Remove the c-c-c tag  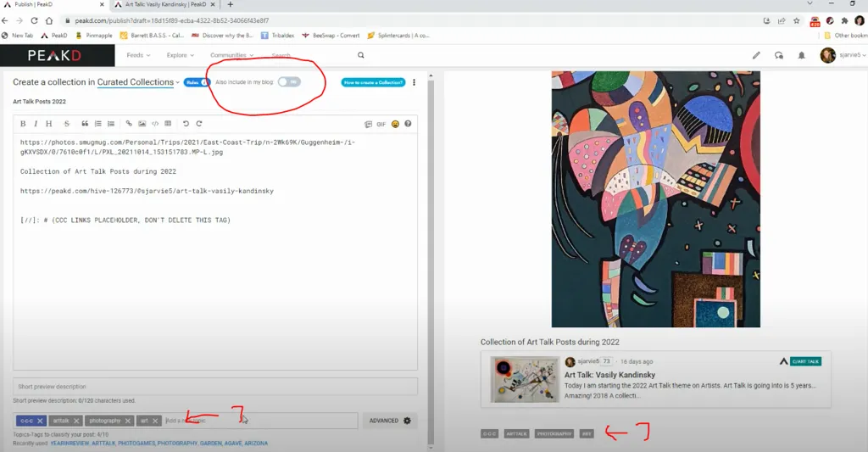pos(40,421)
